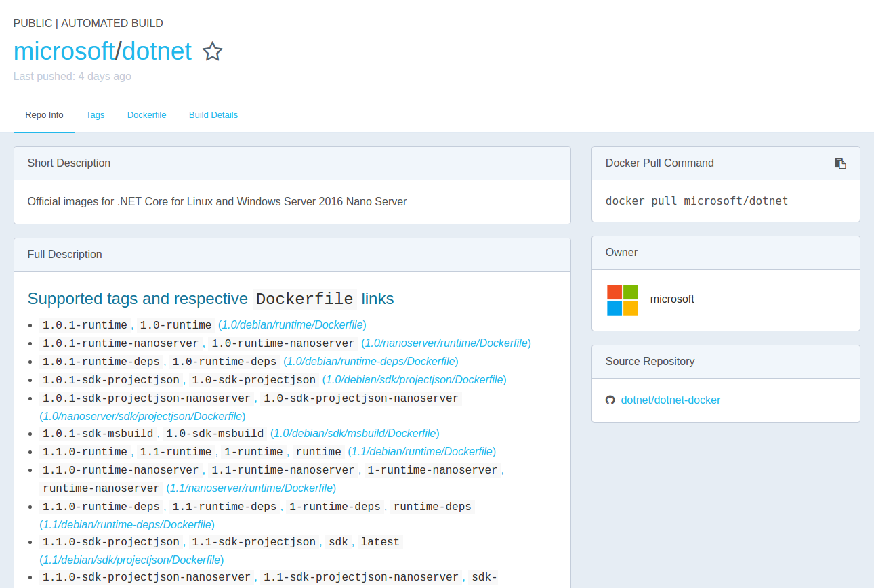Click the 1.0-sdk-msbuild tag
The height and width of the screenshot is (588, 874).
tap(215, 433)
